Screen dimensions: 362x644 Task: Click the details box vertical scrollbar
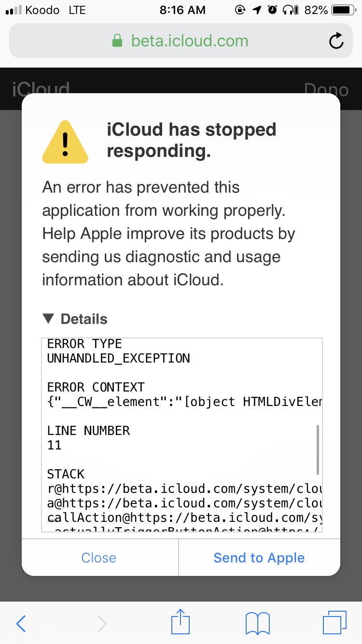click(x=317, y=449)
